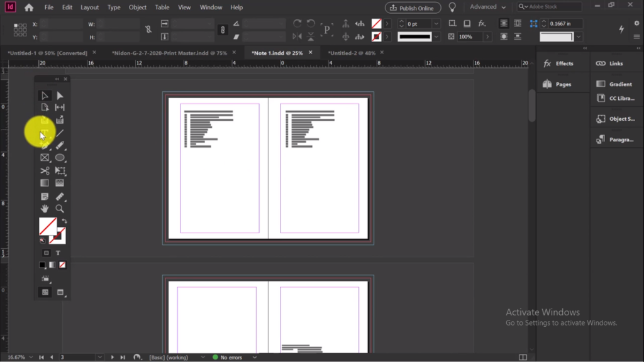Select the Rectangle Frame tool

45,158
